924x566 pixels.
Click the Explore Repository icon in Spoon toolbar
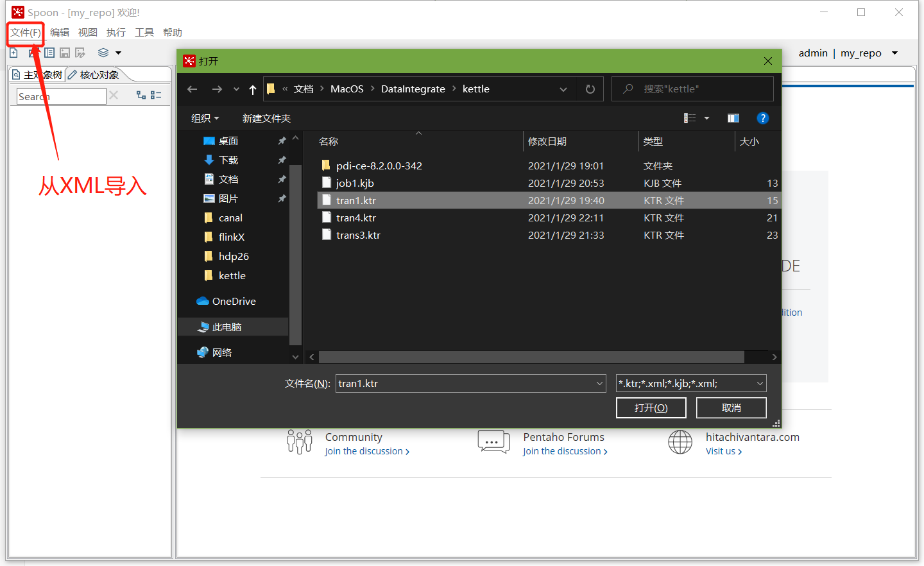tap(49, 53)
